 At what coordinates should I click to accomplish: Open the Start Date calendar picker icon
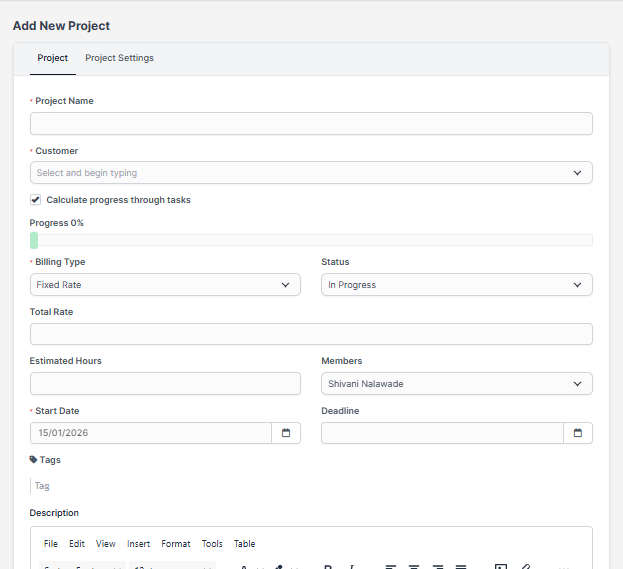coord(285,433)
